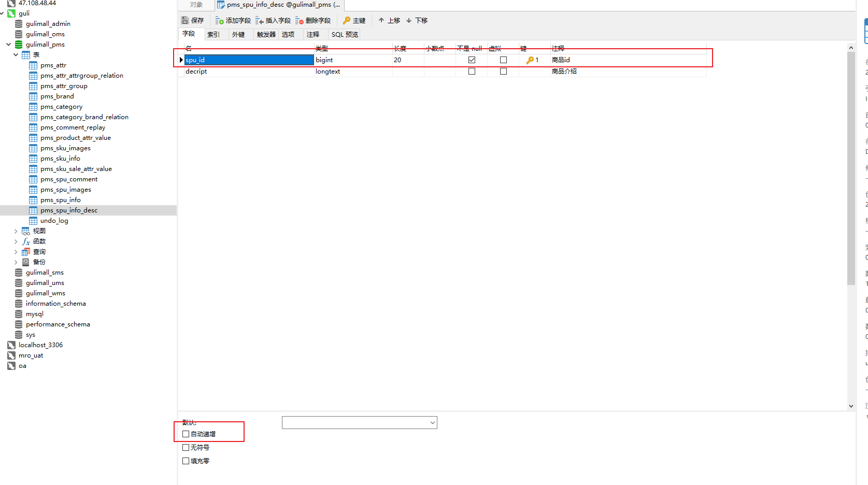The height and width of the screenshot is (485, 868).
Task: Click the gulimall_admin database icon
Action: coord(19,24)
